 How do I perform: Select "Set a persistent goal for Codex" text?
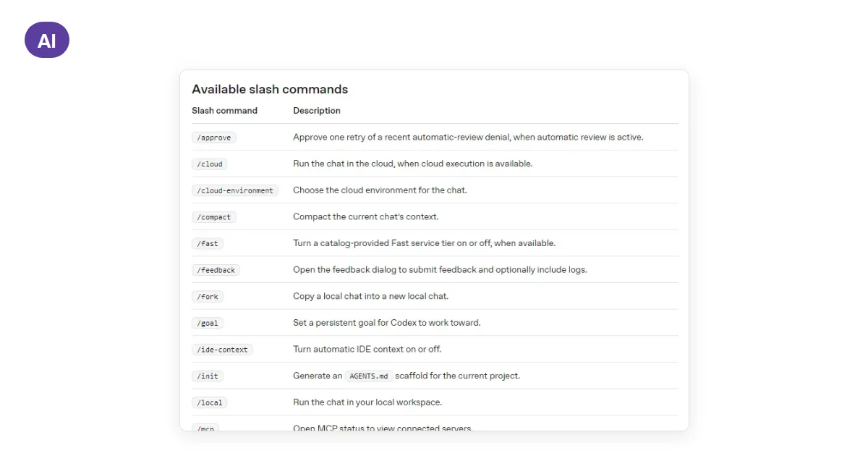click(387, 323)
